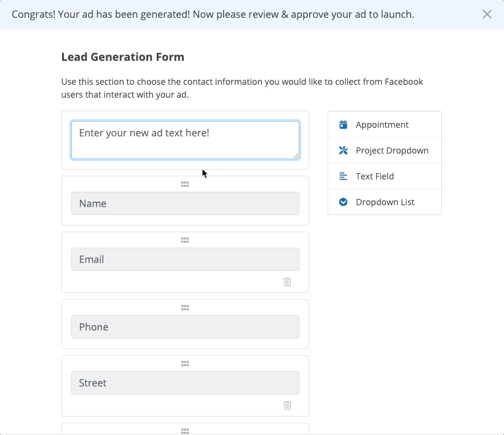Click the grip handle above the Phone field

[x=185, y=308]
